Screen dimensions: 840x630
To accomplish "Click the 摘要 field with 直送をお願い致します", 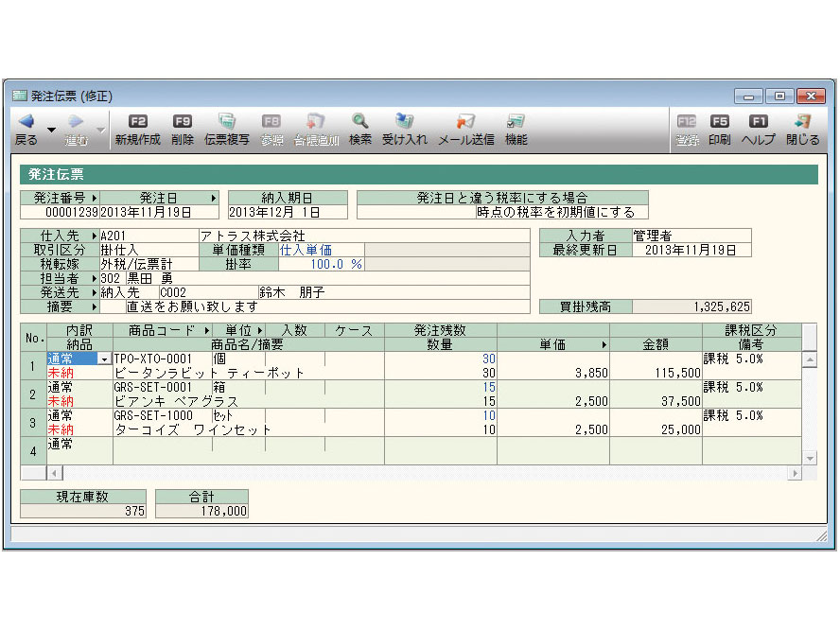I will point(312,306).
